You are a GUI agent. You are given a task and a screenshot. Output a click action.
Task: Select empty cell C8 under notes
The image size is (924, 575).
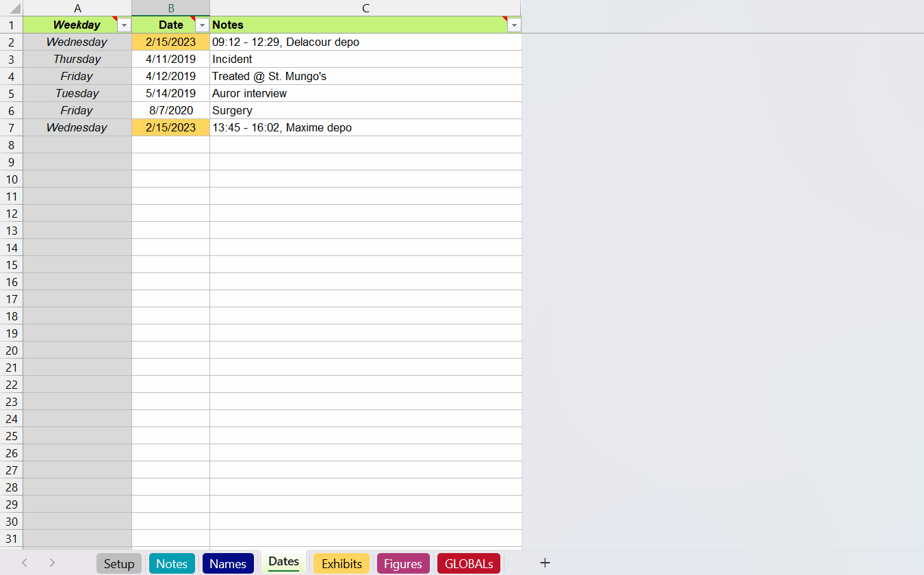tap(365, 144)
